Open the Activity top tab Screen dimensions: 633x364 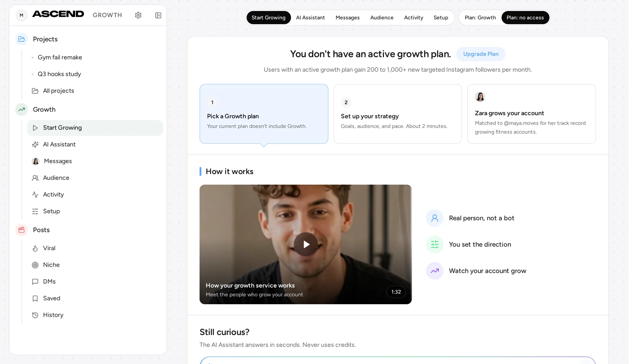tap(414, 18)
